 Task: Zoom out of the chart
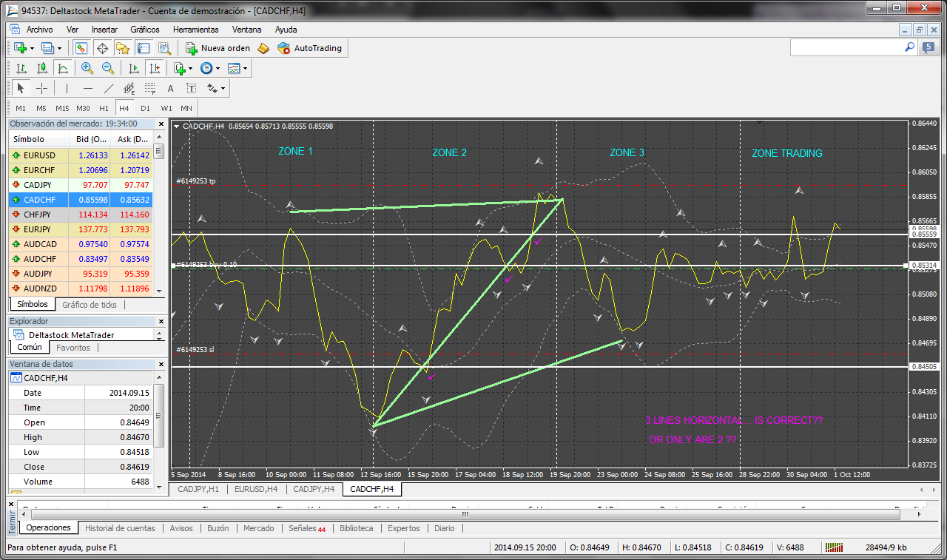tap(108, 68)
